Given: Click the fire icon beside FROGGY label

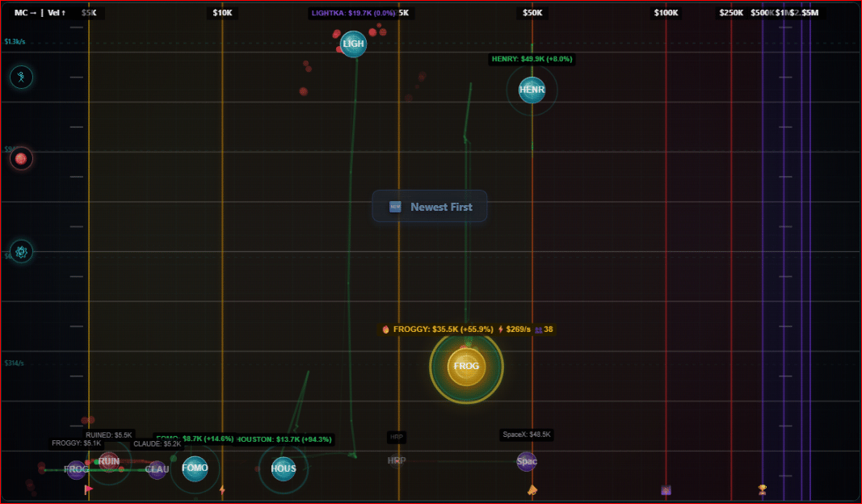Looking at the screenshot, I should click(385, 330).
